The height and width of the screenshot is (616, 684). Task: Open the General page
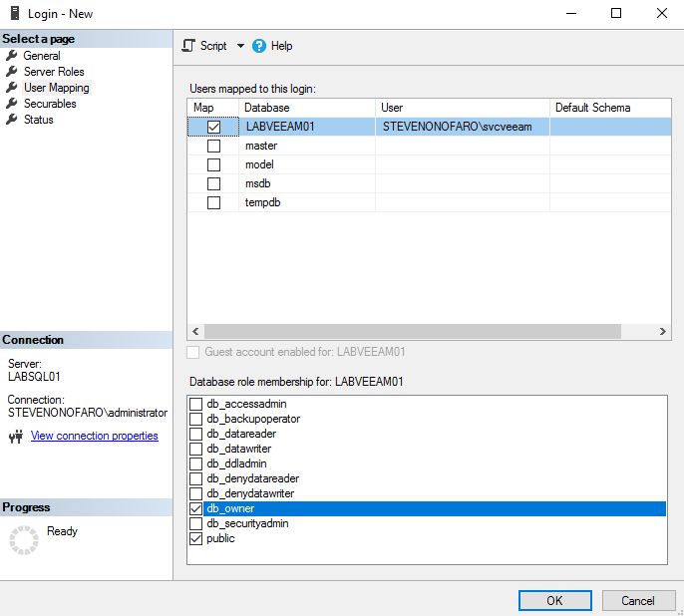tap(42, 56)
